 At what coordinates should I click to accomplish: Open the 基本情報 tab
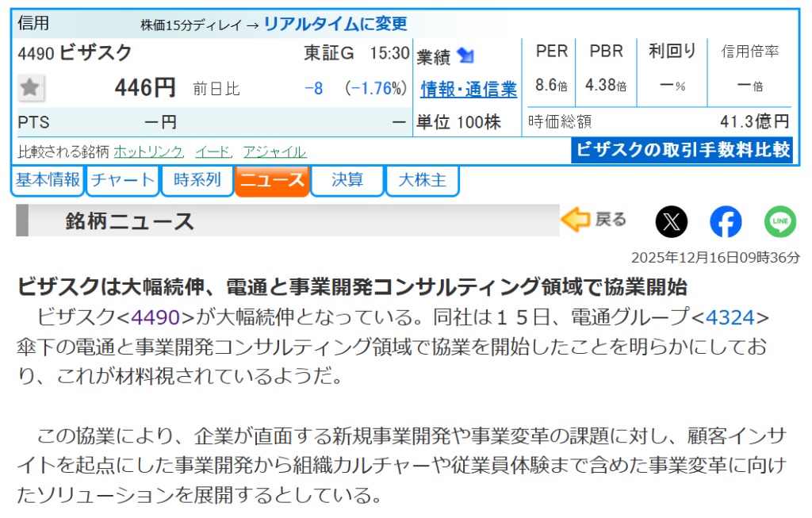[x=48, y=180]
